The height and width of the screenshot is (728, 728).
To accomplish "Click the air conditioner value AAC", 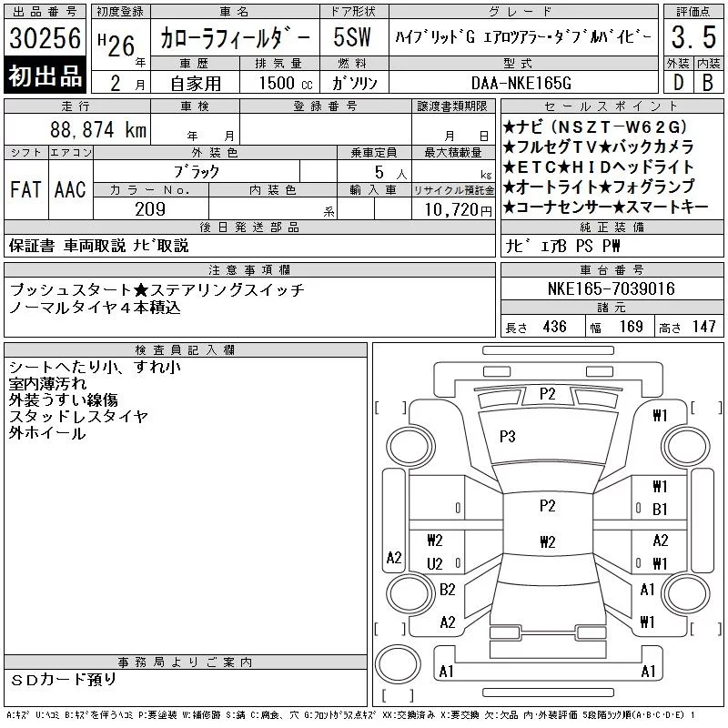I will pos(71,190).
